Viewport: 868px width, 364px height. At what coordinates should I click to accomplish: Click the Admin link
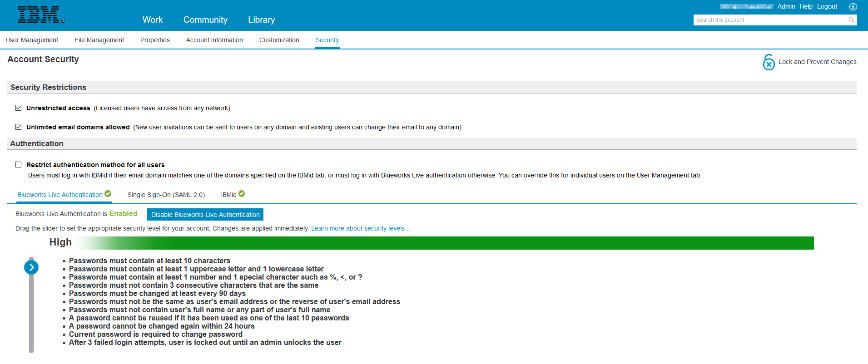pos(786,6)
